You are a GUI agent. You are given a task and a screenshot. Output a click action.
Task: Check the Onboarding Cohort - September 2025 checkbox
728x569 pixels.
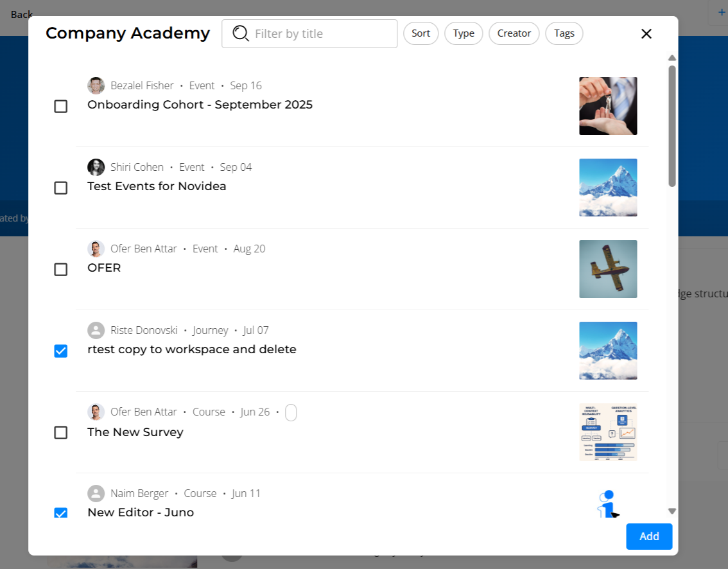(x=61, y=107)
